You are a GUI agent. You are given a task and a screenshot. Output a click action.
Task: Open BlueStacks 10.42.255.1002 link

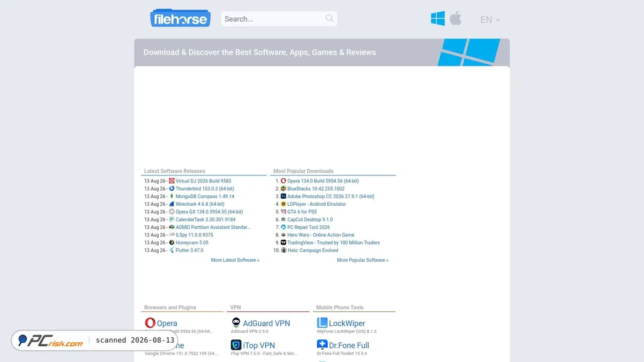tap(316, 189)
